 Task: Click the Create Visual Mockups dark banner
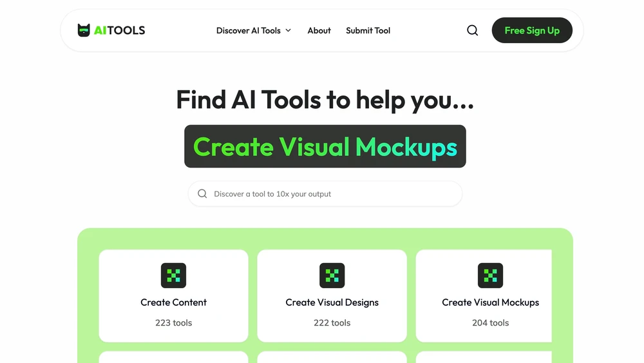click(x=325, y=146)
